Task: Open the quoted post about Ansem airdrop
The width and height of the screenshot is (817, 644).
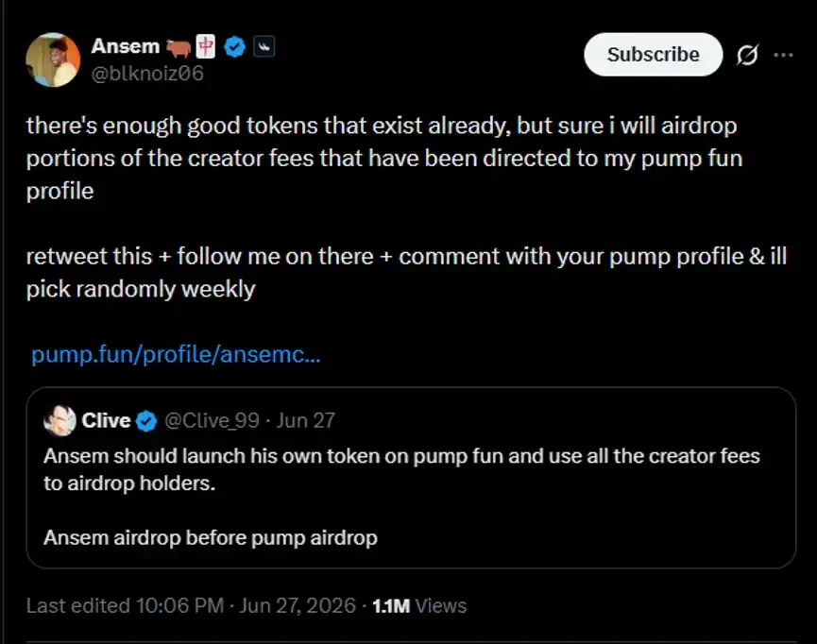Action: pyautogui.click(x=411, y=478)
